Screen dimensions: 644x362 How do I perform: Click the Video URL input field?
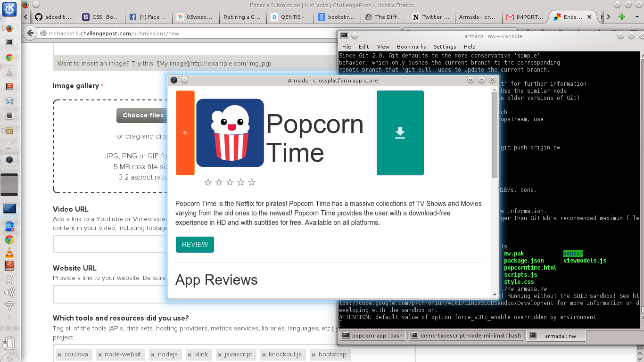coord(111,244)
